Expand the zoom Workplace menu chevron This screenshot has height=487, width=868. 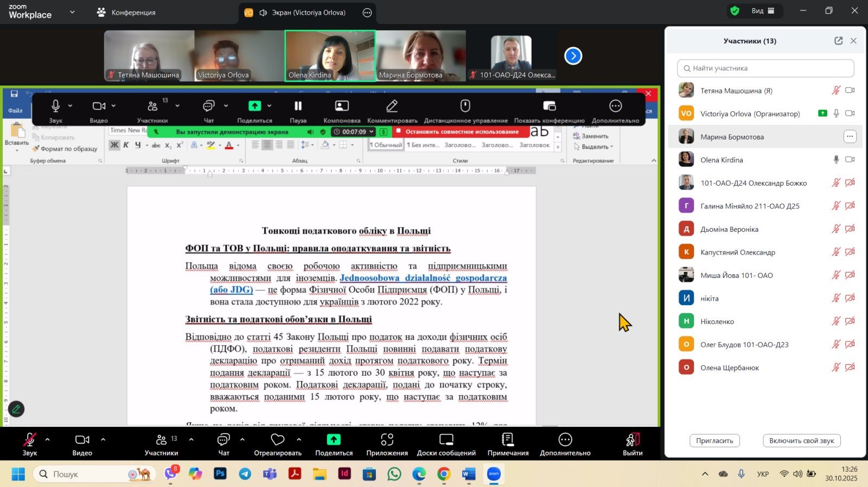click(x=72, y=11)
